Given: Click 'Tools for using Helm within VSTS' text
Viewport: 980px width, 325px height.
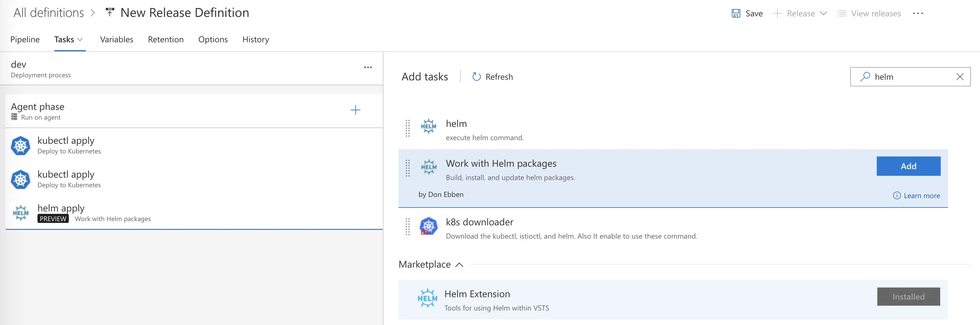Looking at the screenshot, I should (496, 308).
